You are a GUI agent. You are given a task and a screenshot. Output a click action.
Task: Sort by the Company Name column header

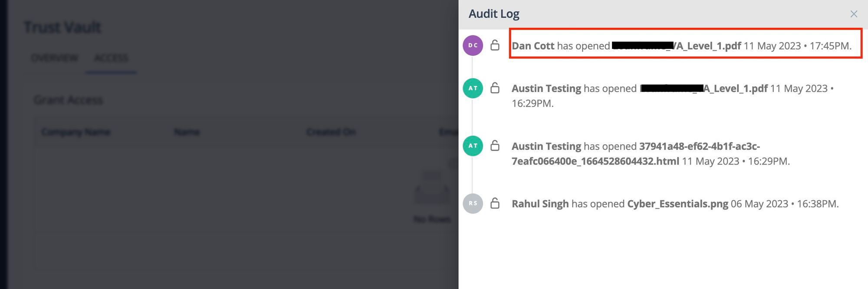76,132
